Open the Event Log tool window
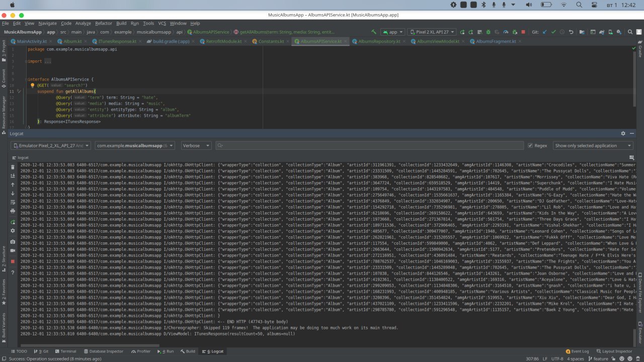Image resolution: width=644 pixels, height=362 pixels. [x=577, y=351]
